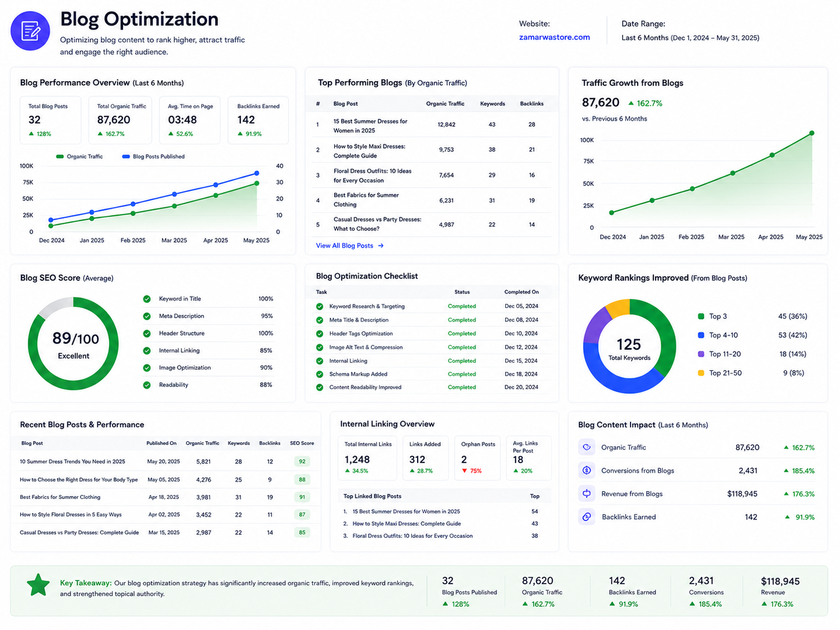Click the Organic Traffic icon in Blog Content Impact
Viewport: 840px width, 630px height.
[586, 447]
